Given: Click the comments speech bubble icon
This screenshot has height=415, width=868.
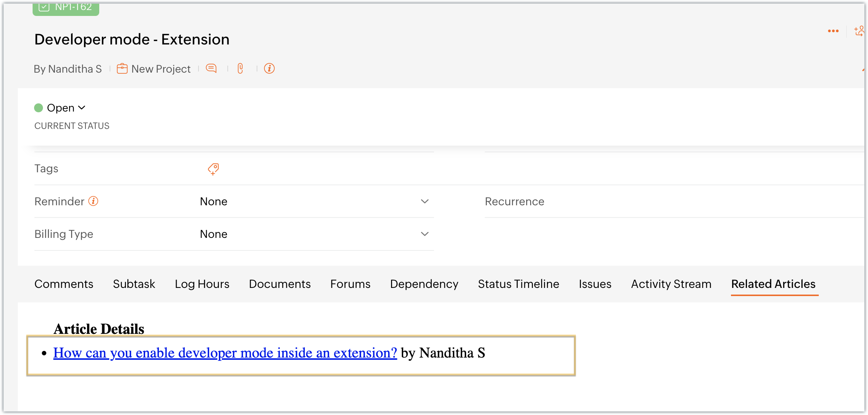Looking at the screenshot, I should [x=211, y=69].
